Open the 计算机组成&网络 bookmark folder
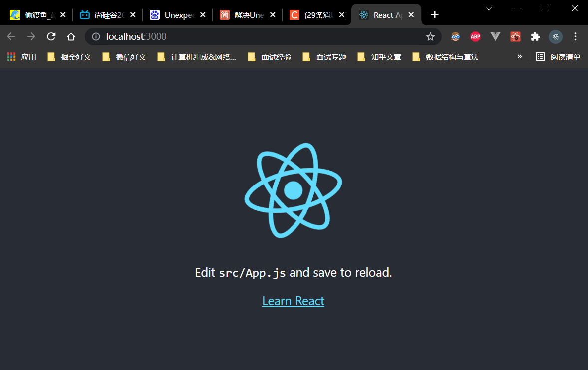The width and height of the screenshot is (588, 370). click(x=197, y=57)
